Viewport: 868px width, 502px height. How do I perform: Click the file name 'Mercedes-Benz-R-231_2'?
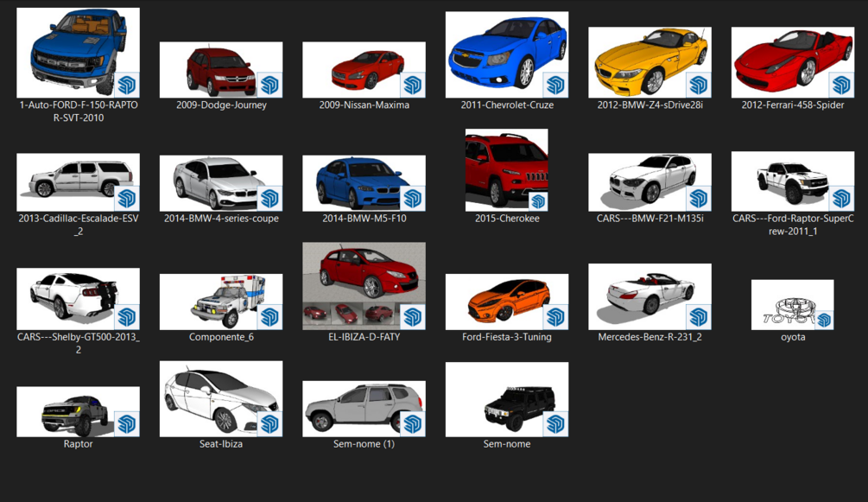649,337
